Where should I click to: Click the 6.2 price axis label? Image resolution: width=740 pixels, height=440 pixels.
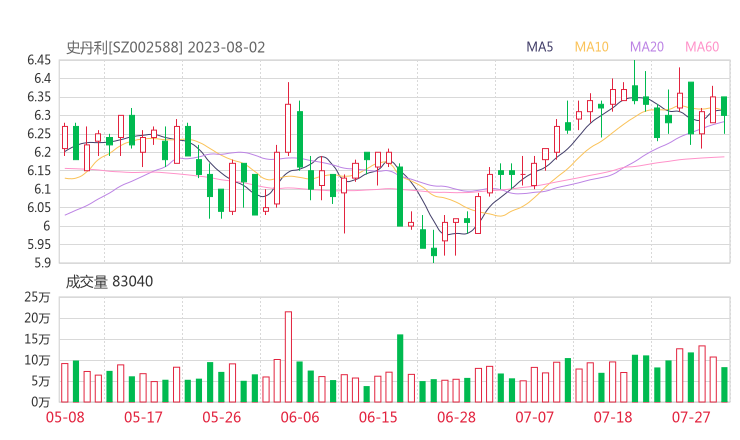coord(42,152)
